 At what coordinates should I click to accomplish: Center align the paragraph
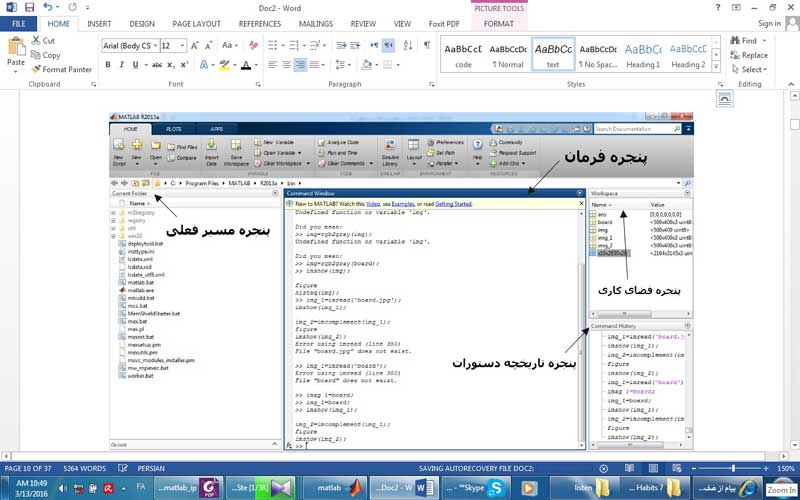(287, 65)
